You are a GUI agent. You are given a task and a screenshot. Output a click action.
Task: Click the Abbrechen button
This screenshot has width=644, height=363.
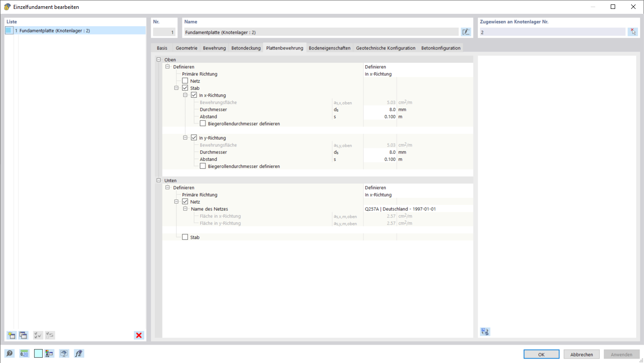(581, 354)
